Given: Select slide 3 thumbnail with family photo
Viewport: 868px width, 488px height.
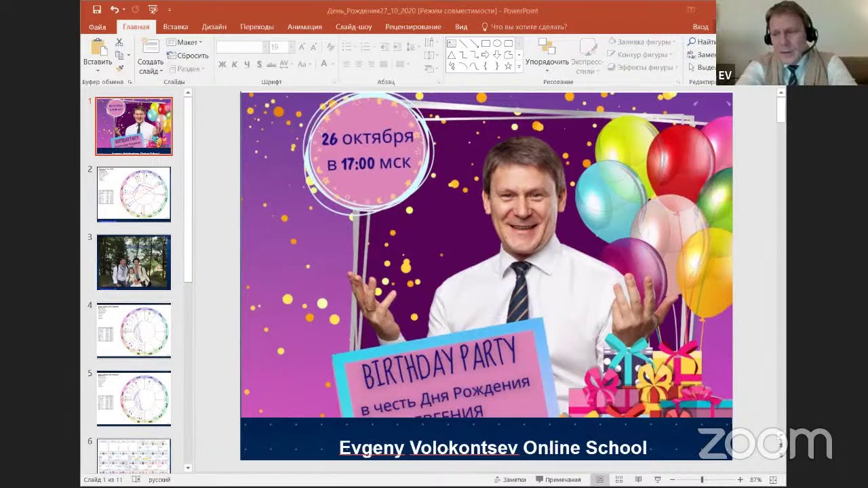Looking at the screenshot, I should tap(134, 262).
